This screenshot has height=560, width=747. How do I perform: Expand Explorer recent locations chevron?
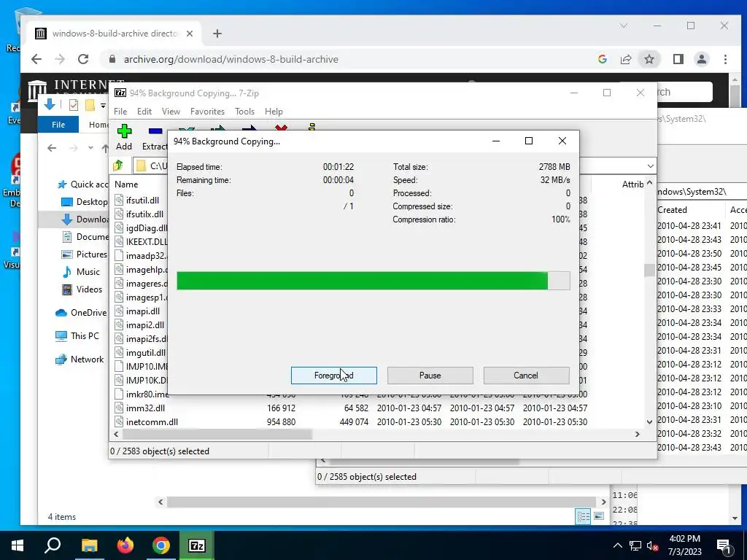coord(90,148)
